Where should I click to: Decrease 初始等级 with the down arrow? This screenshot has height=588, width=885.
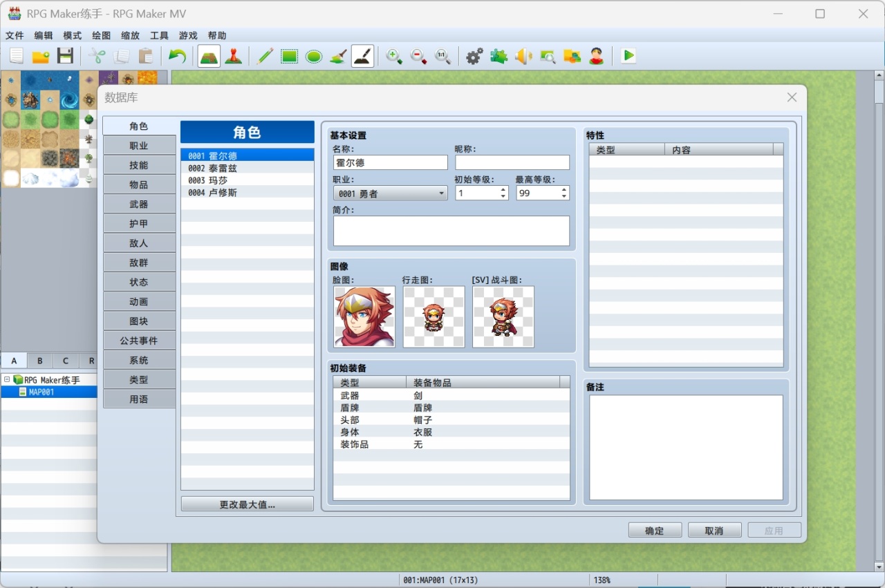pyautogui.click(x=503, y=197)
